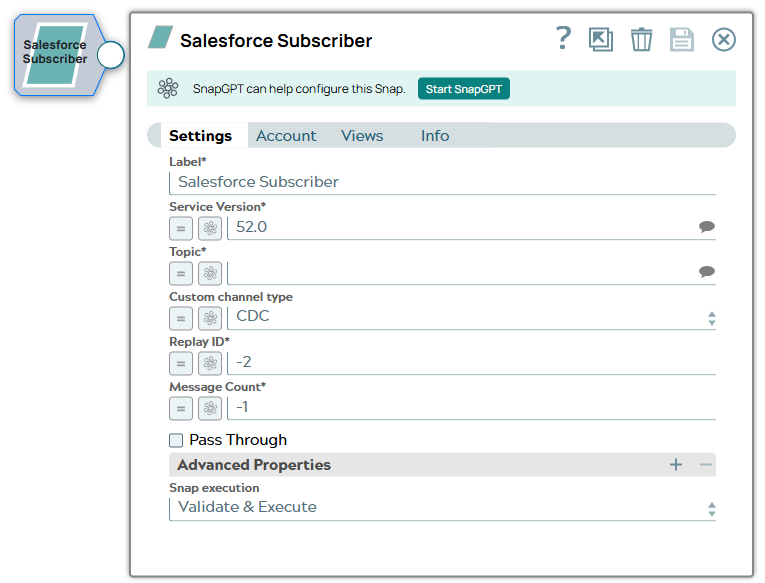Switch to the Info tab
Screen dimensions: 765x583
coord(435,136)
